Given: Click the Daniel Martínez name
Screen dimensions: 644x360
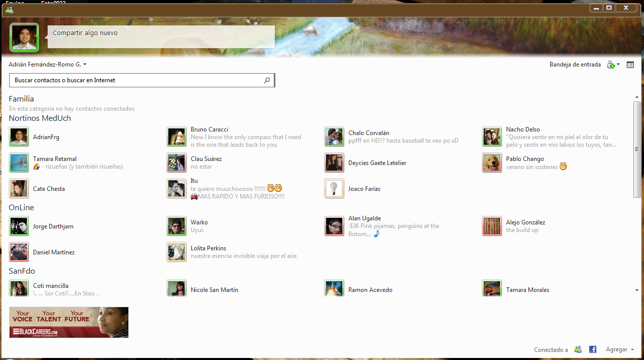Looking at the screenshot, I should (54, 252).
